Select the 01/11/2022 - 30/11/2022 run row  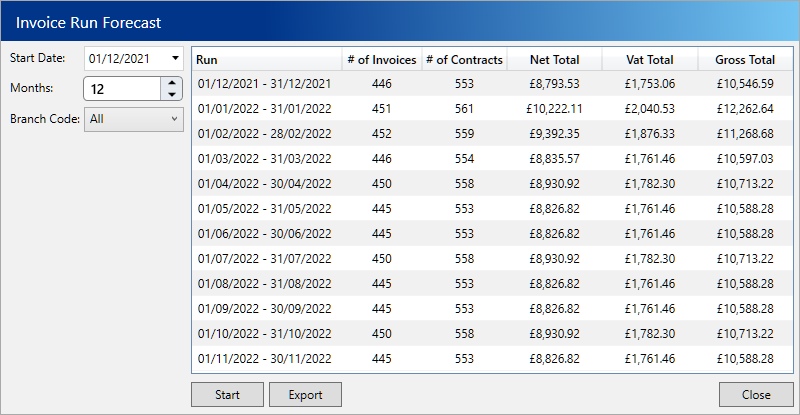[x=264, y=358]
